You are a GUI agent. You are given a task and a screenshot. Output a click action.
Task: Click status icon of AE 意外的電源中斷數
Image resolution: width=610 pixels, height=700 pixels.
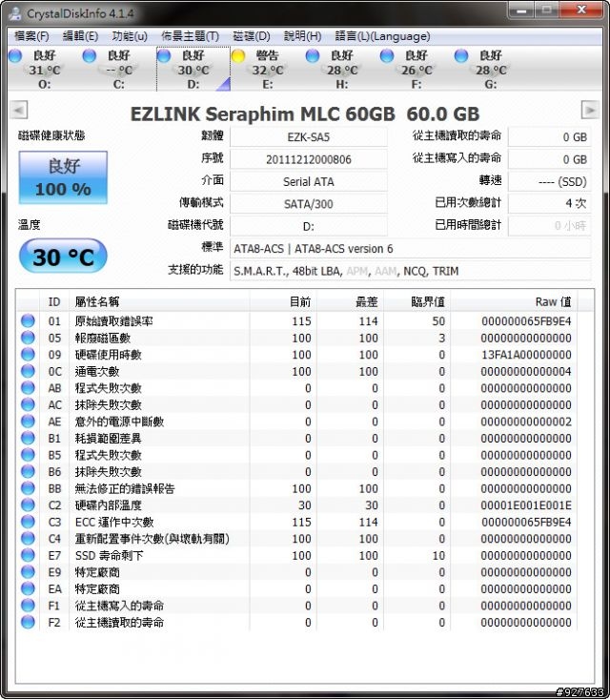(x=28, y=421)
